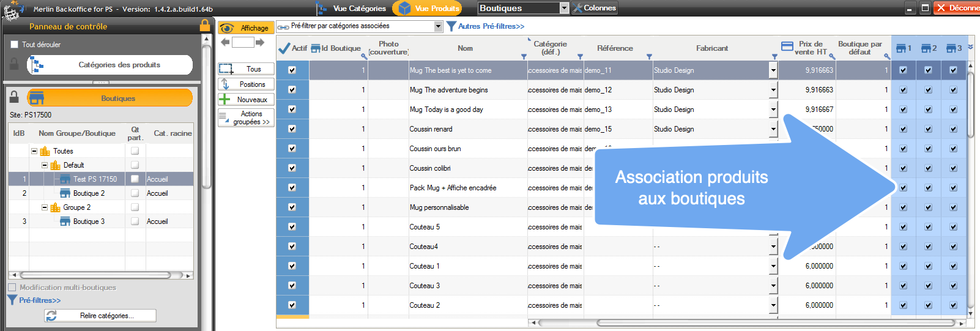Open Autres Pré-filtres link
The height and width of the screenshot is (331, 980).
(491, 26)
